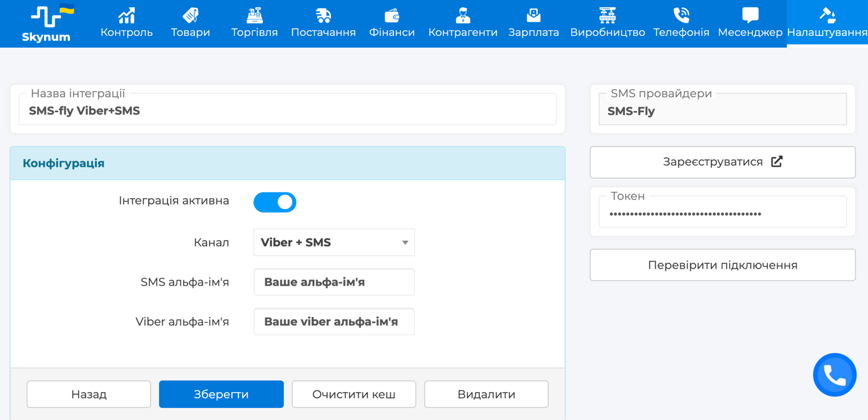This screenshot has height=420, width=868.
Task: Focus the SMS альфа-ім'я input field
Action: coord(334,282)
